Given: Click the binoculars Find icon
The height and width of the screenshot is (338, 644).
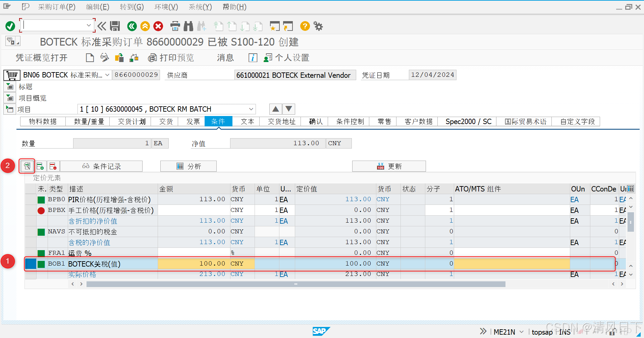Looking at the screenshot, I should pyautogui.click(x=189, y=26).
